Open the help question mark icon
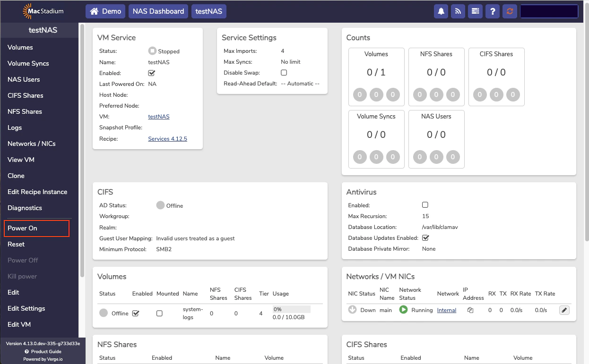The image size is (589, 364). (492, 11)
